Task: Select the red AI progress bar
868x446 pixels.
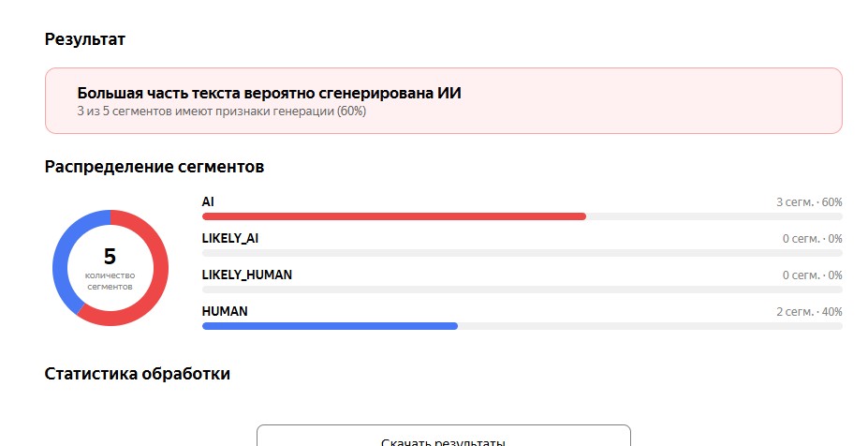Action: click(394, 216)
